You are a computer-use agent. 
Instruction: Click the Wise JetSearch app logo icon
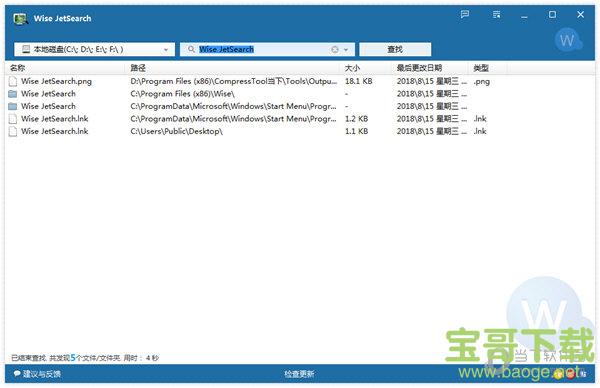[x=21, y=18]
